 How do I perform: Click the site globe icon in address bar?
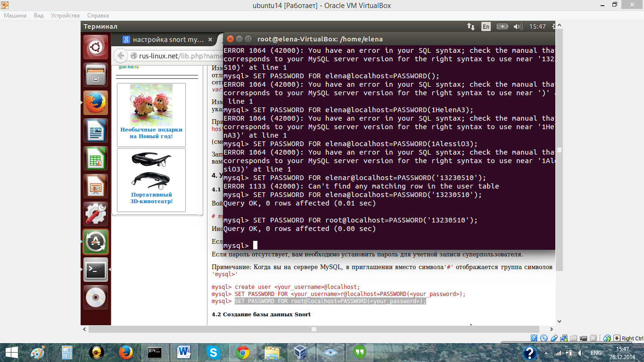point(134,56)
